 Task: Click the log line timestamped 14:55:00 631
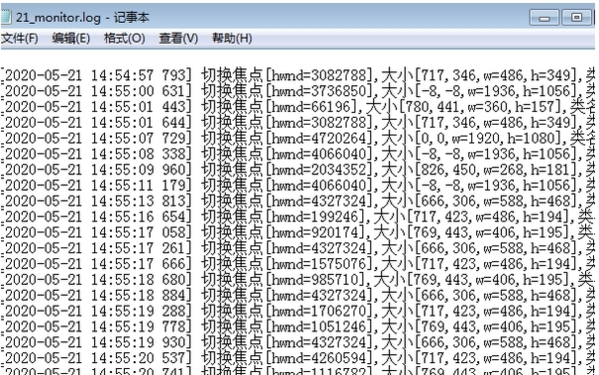click(x=299, y=91)
